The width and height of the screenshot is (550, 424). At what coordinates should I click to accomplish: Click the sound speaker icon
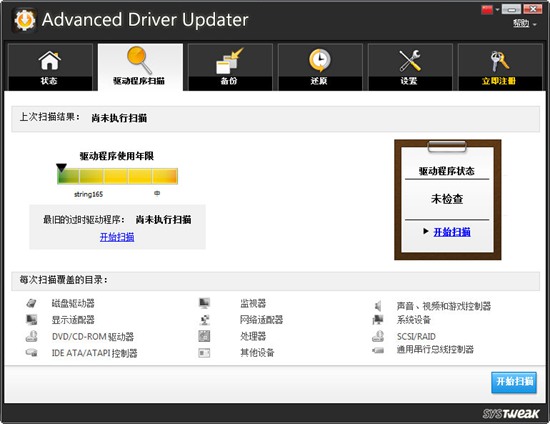378,306
